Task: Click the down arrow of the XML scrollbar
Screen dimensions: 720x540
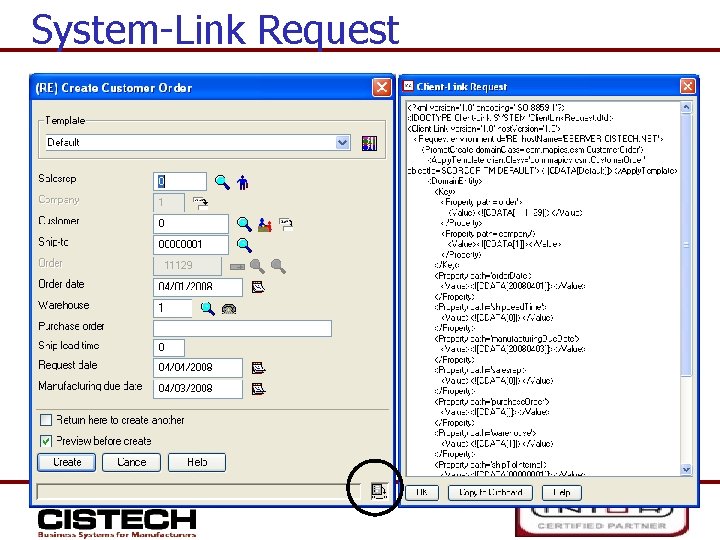Action: pos(686,469)
